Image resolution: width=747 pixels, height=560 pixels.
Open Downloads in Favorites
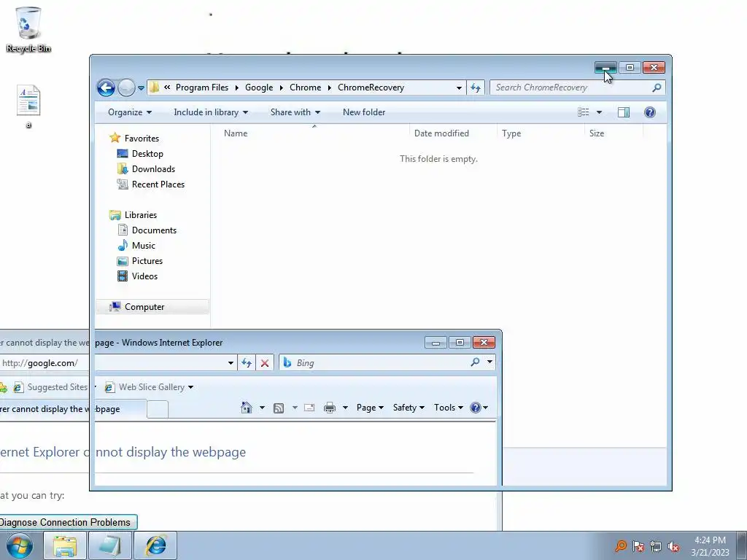click(x=153, y=169)
